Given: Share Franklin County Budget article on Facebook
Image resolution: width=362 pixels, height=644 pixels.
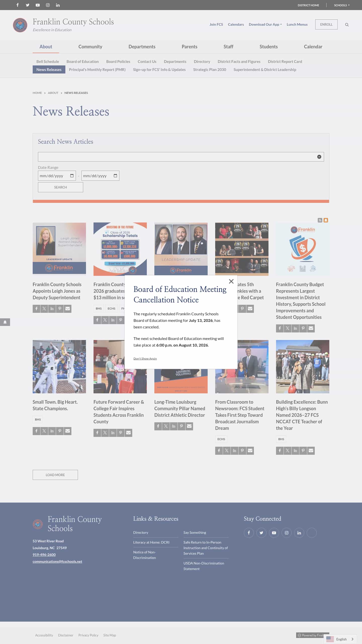Looking at the screenshot, I should (280, 328).
